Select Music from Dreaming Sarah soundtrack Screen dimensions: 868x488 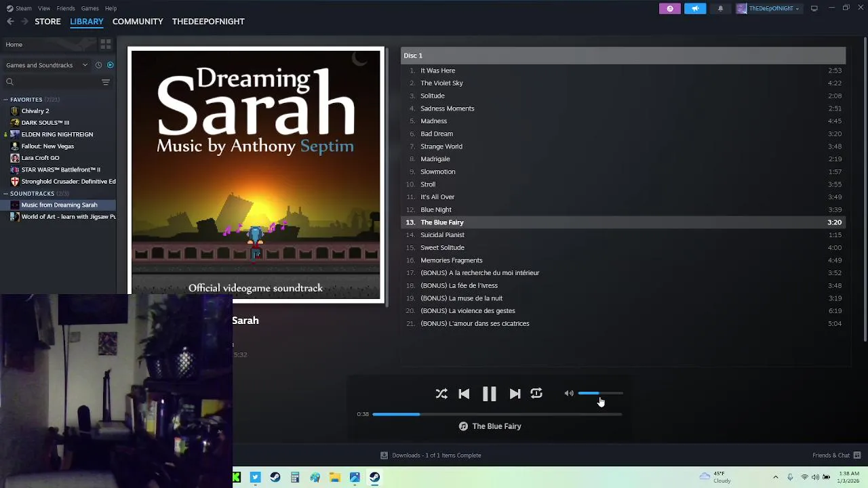(58, 205)
